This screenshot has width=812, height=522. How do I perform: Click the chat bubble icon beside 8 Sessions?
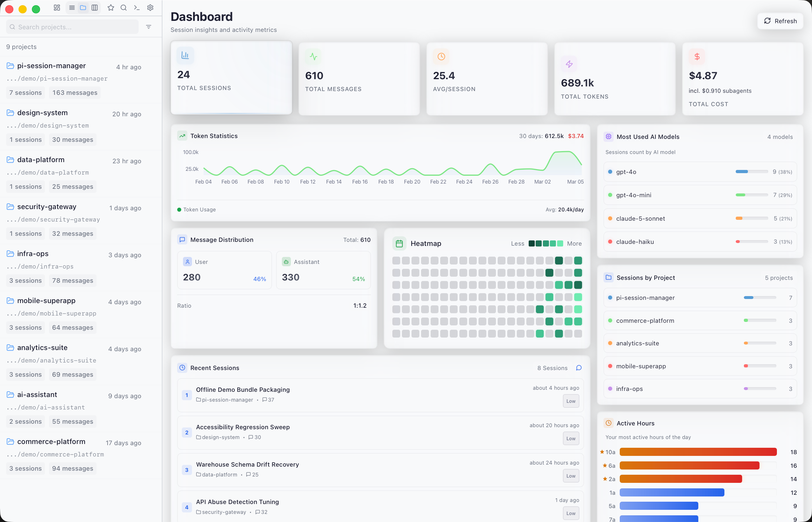[579, 368]
